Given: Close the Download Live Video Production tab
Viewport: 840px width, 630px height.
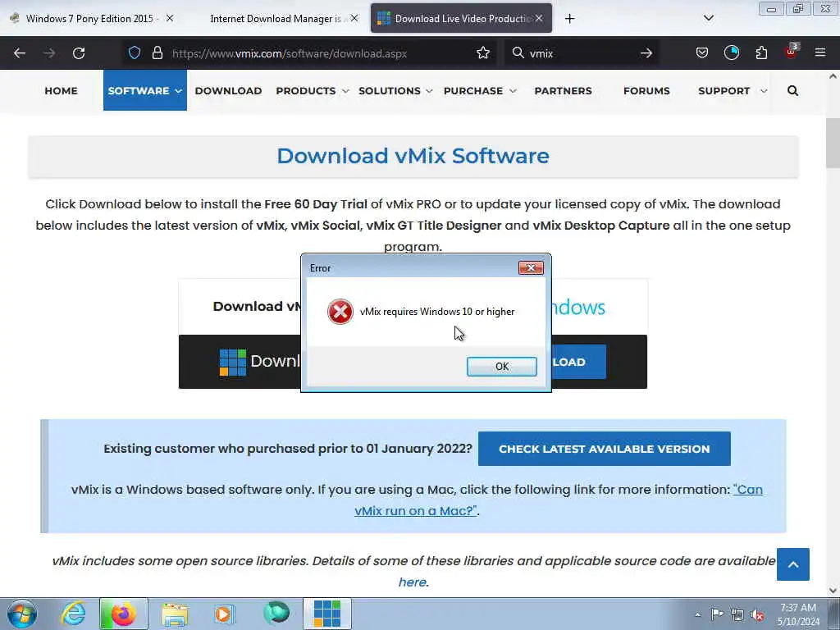Looking at the screenshot, I should [539, 18].
